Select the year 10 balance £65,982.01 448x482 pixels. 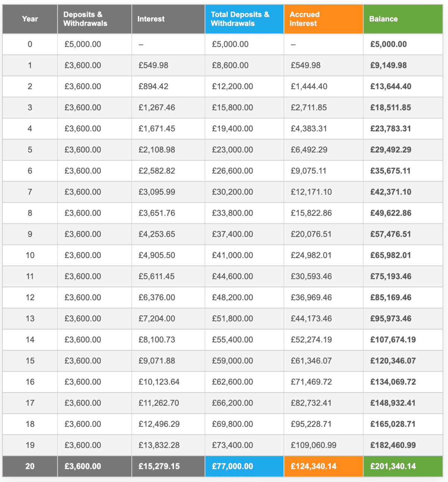click(391, 255)
